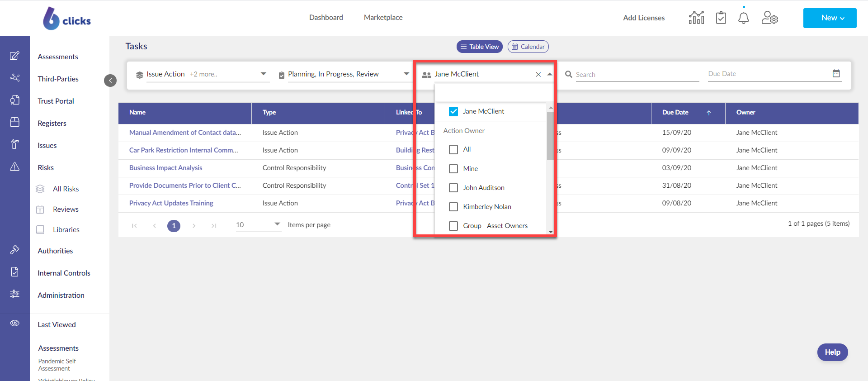The width and height of the screenshot is (868, 381).
Task: Open the tasks clipboard icon in header
Action: [x=721, y=18]
